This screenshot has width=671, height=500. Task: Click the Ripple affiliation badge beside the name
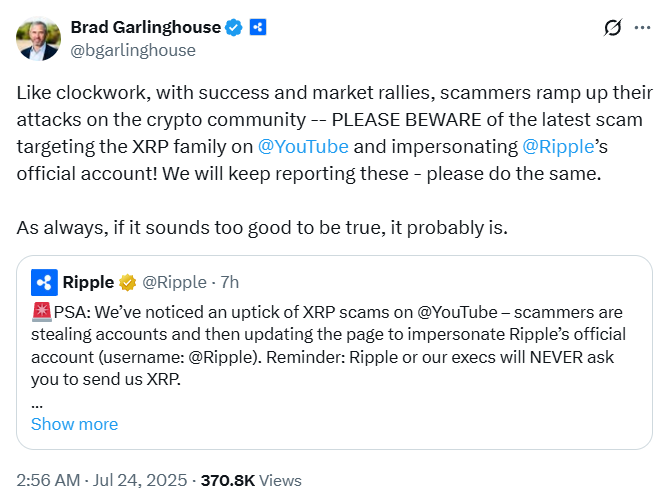[259, 27]
